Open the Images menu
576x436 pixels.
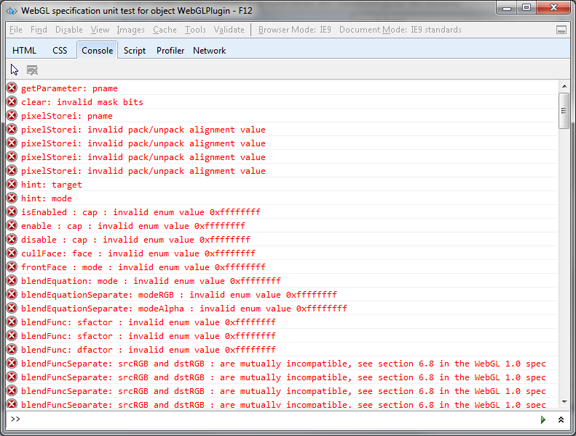point(131,30)
